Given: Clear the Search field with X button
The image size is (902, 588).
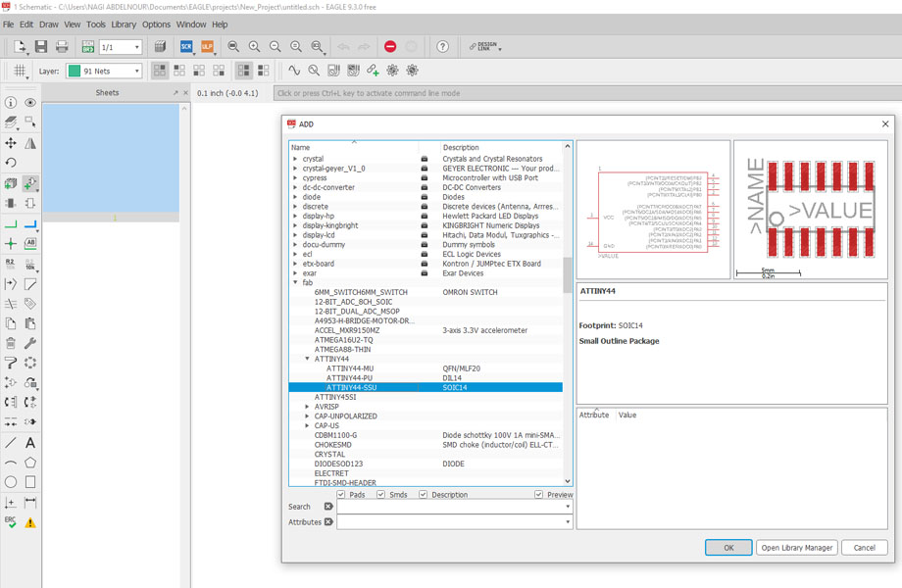Looking at the screenshot, I should 328,507.
